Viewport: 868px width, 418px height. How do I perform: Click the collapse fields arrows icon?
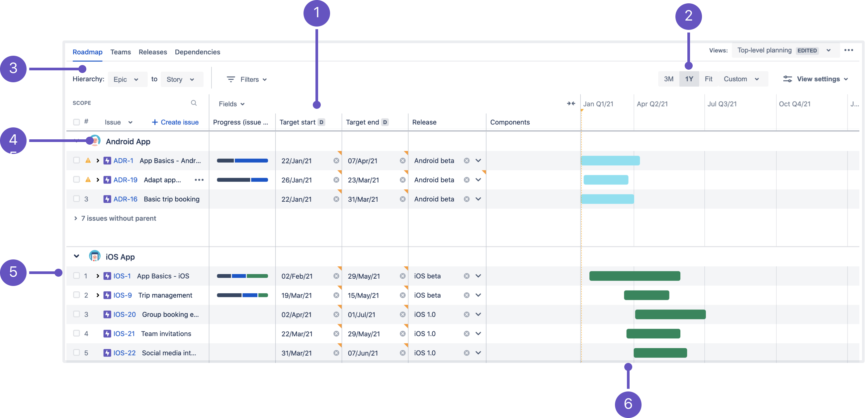[571, 104]
